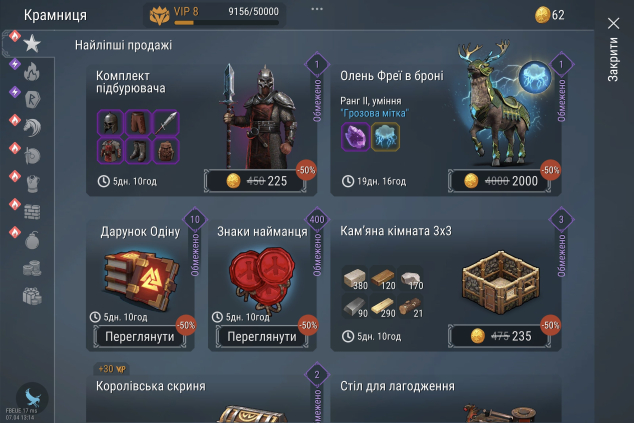Select the gift boxes category icon
Image resolution: width=634 pixels, height=423 pixels.
pos(32,296)
